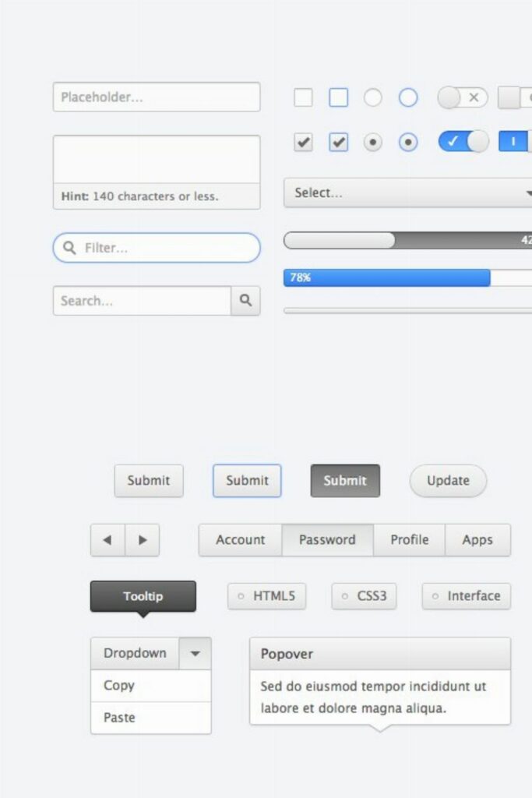The image size is (532, 798).
Task: Click the left arrow pagination button
Action: pyautogui.click(x=107, y=540)
